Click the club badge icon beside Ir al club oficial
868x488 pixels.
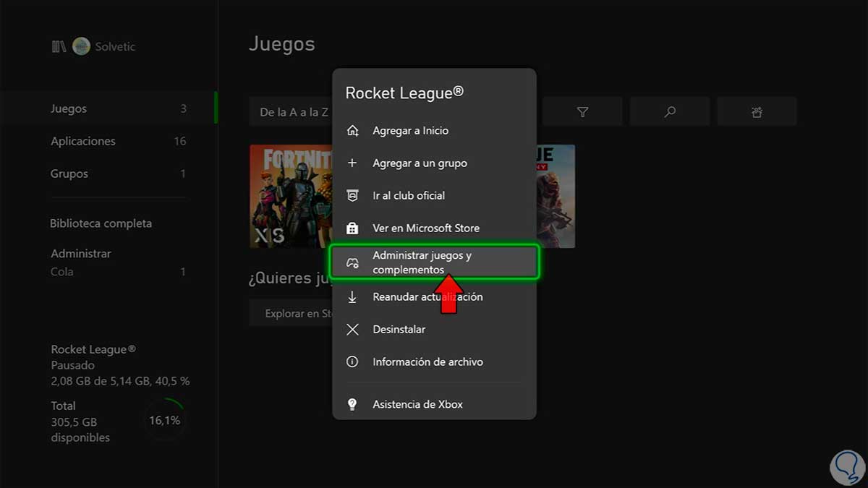352,196
